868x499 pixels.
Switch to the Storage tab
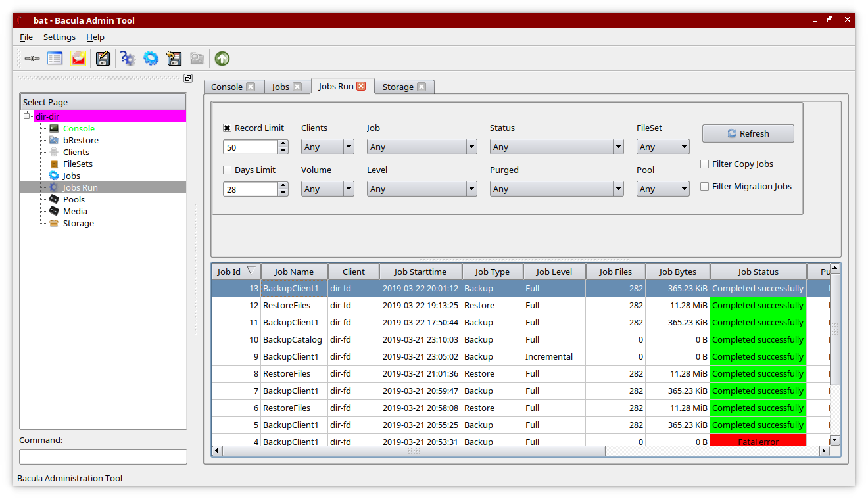pos(398,87)
